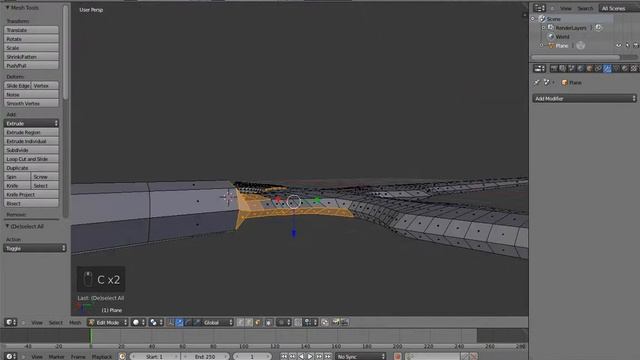Toggle limit selection to visible
Screen dimensions: 640x360
269,322
